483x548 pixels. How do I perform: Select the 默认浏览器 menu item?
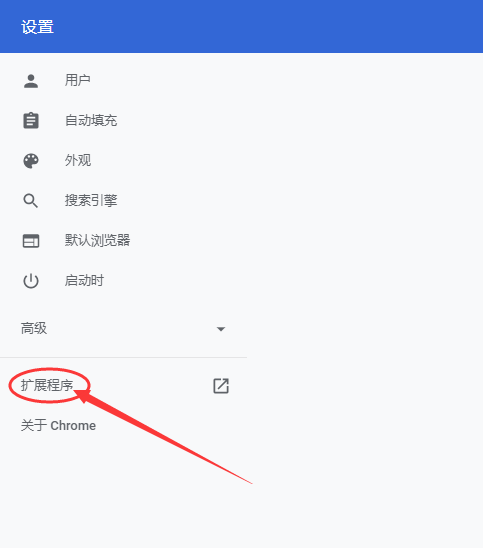[123, 241]
